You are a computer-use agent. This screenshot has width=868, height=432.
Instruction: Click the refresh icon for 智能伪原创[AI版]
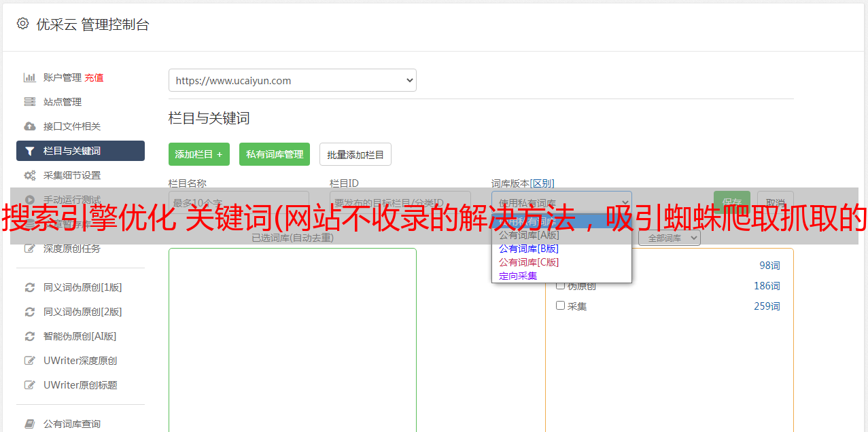(29, 336)
